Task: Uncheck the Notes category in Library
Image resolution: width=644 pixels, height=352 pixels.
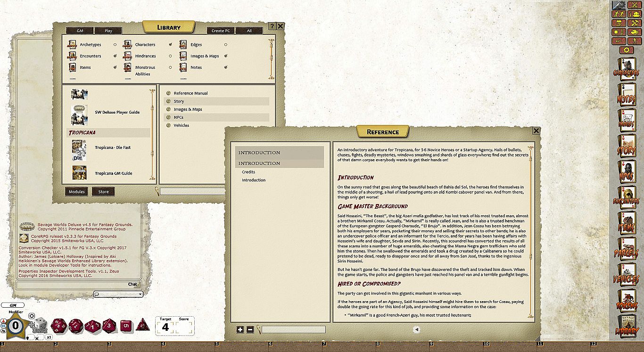Action: [x=225, y=67]
